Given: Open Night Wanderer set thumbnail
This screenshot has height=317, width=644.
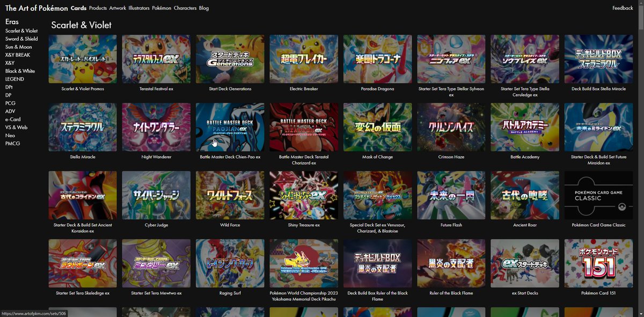Looking at the screenshot, I should (156, 127).
